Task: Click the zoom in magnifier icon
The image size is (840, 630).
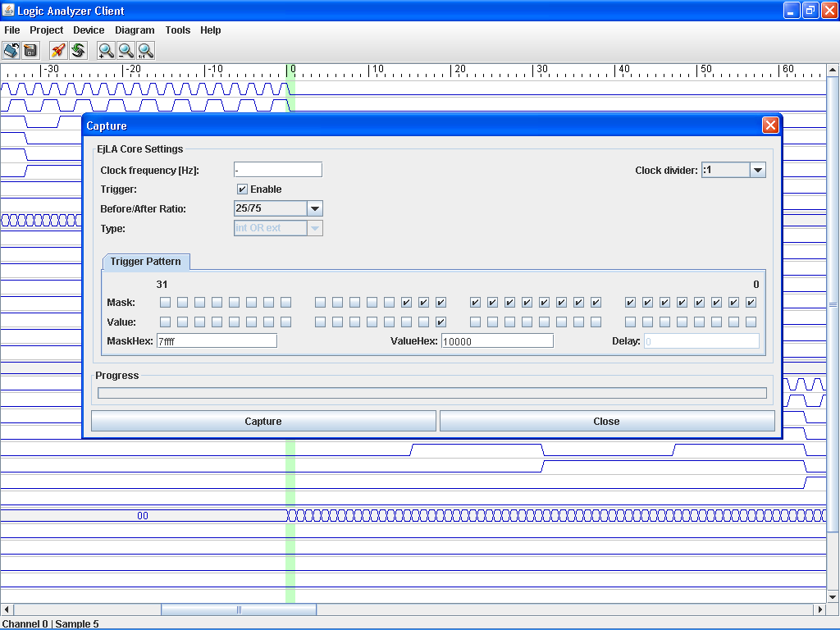Action: [106, 51]
